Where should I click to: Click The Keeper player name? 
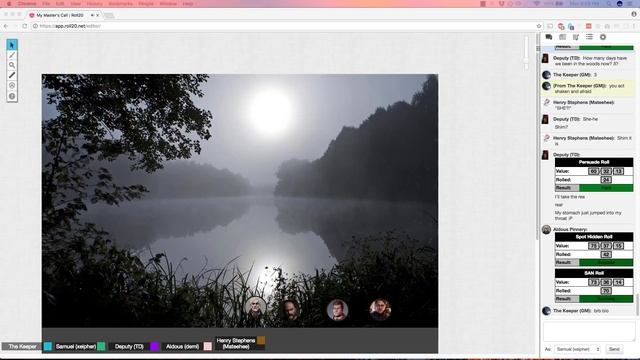[x=22, y=347]
